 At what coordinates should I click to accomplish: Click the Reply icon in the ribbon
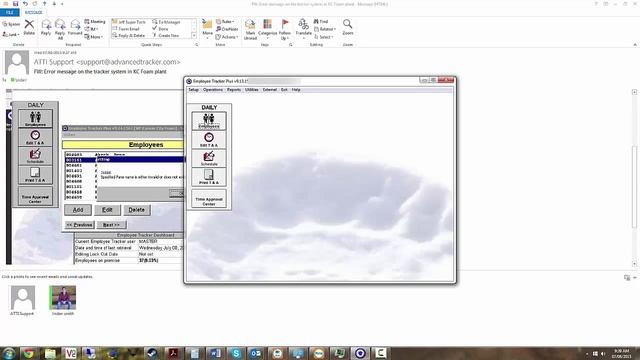[x=46, y=27]
